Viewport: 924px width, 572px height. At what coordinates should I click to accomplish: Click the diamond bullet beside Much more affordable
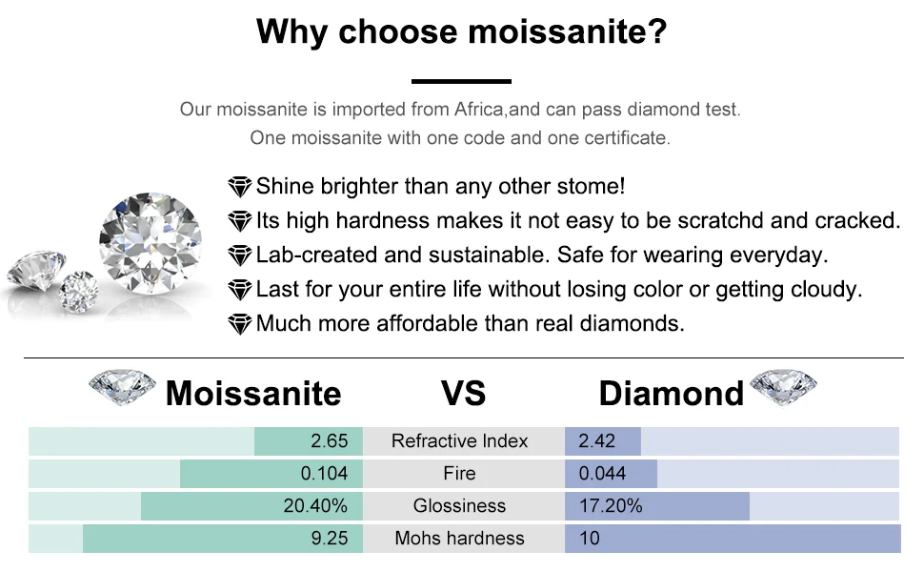[x=239, y=324]
